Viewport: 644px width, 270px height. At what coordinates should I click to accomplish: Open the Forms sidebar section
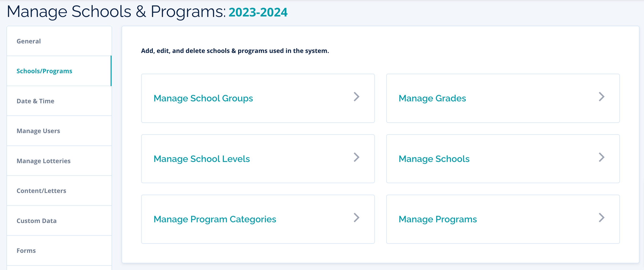[x=26, y=250]
